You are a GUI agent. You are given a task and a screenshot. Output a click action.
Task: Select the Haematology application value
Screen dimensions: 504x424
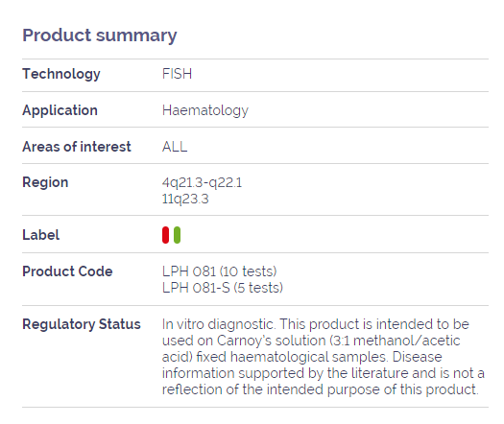pos(205,111)
